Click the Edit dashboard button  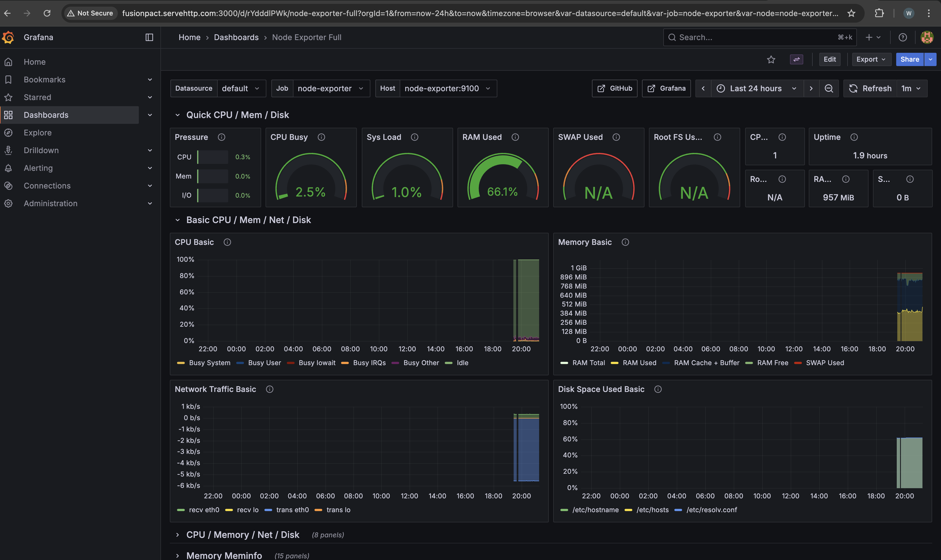coord(830,59)
